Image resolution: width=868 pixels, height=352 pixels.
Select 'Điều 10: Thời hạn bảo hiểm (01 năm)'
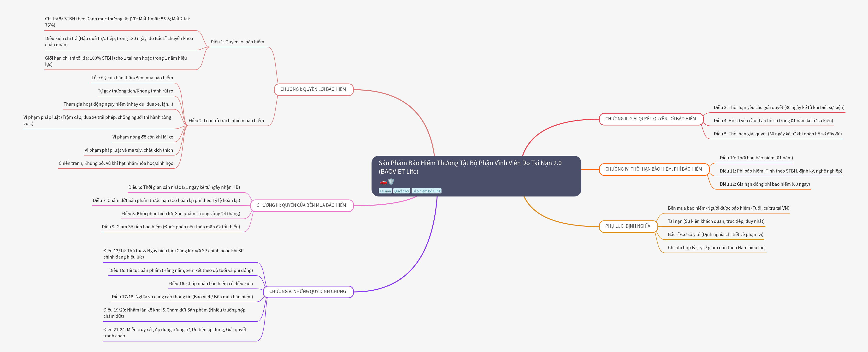click(756, 158)
